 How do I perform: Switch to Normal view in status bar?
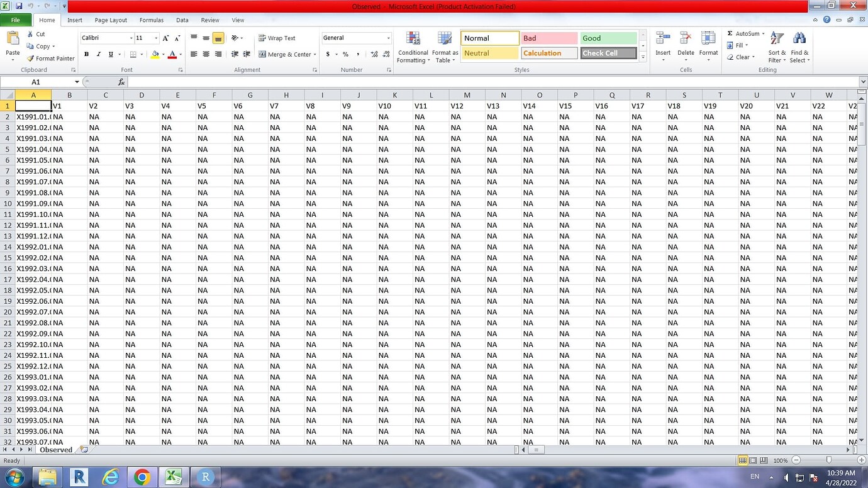(743, 460)
